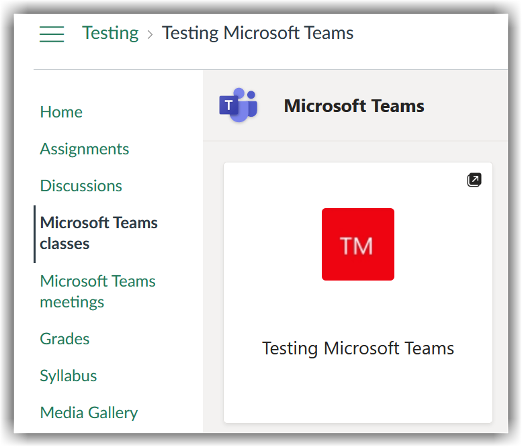
Task: Select the Testing Microsoft Teams team card
Action: 358,293
